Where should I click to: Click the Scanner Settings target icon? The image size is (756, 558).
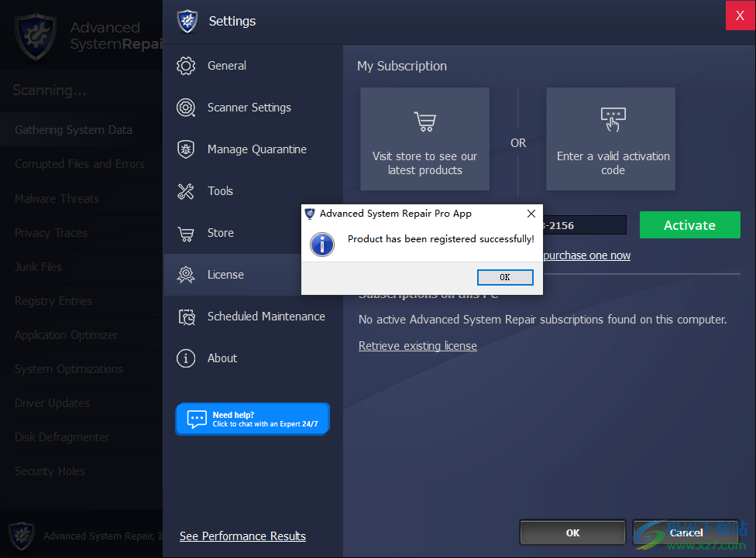point(186,108)
